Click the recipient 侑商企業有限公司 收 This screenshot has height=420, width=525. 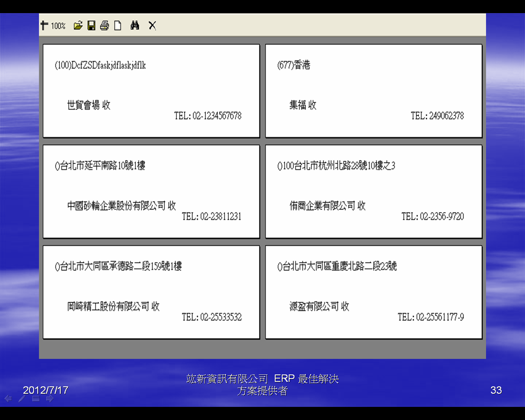tap(327, 205)
